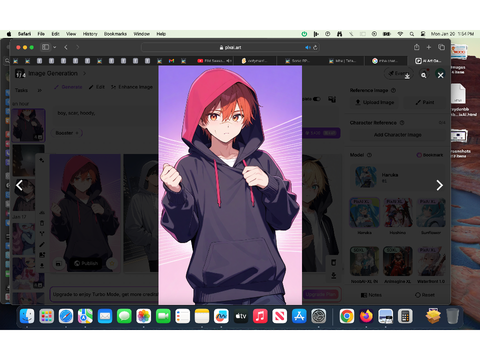Screen dimensions: 480x360
Task: Open the Wi-Fi status menu
Action: pyautogui.click(x=400, y=34)
